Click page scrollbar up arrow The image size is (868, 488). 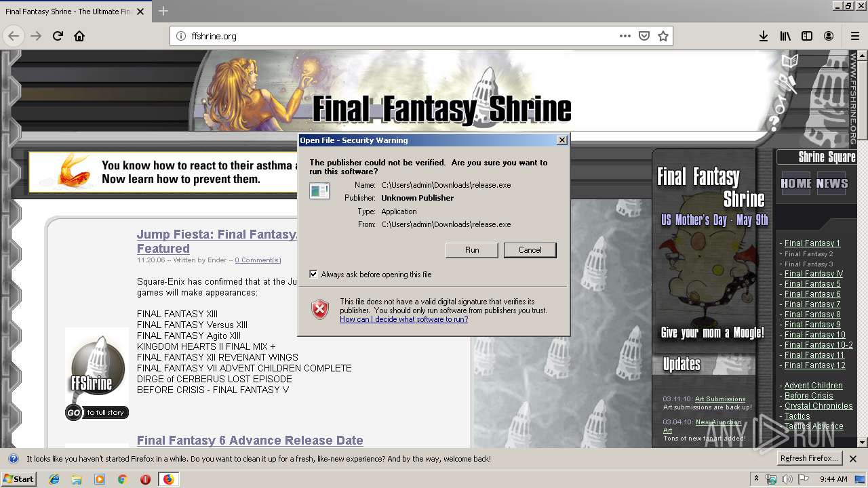pyautogui.click(x=862, y=55)
